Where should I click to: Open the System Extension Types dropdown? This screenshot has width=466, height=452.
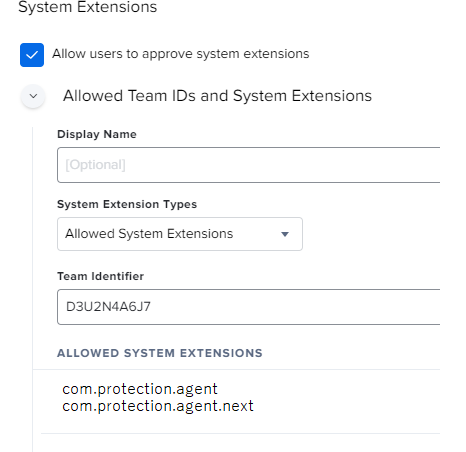click(x=180, y=234)
